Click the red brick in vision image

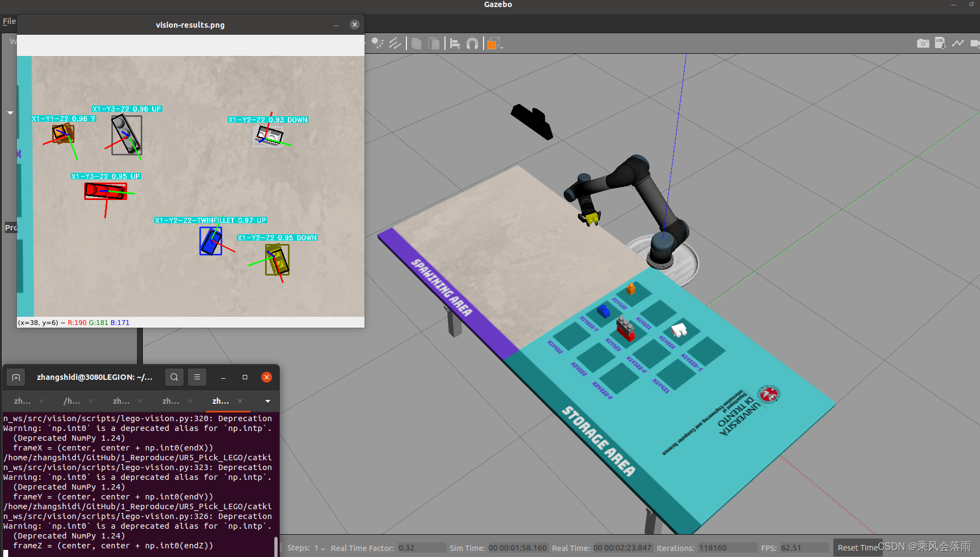click(105, 191)
